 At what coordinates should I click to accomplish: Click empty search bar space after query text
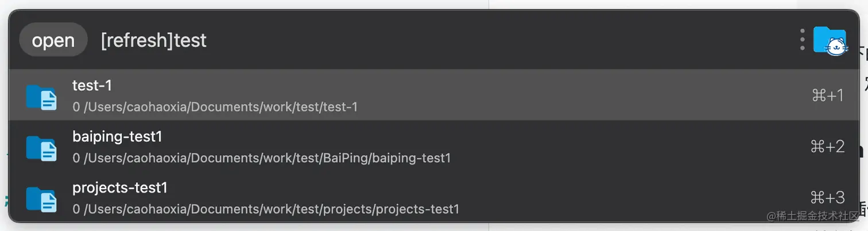pos(488,40)
